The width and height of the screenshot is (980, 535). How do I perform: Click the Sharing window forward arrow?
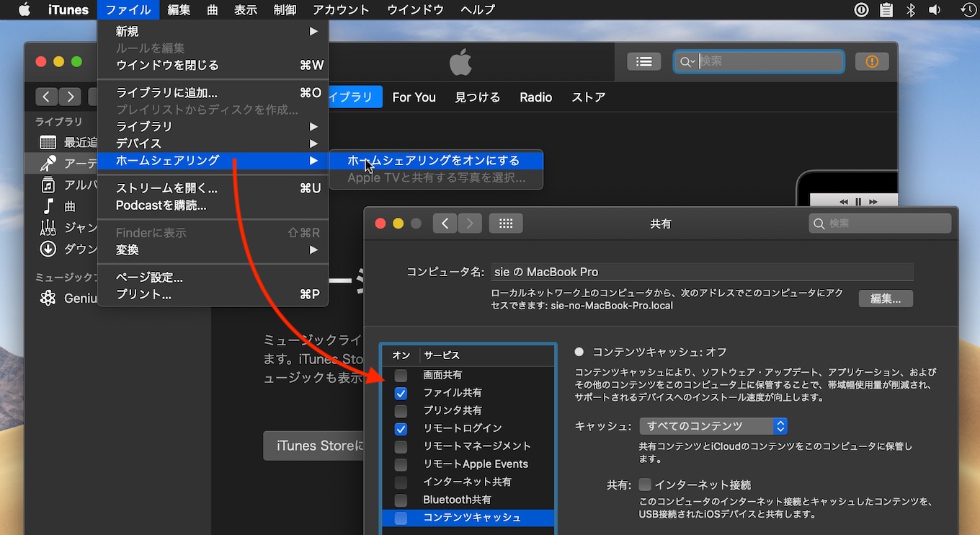tap(470, 224)
